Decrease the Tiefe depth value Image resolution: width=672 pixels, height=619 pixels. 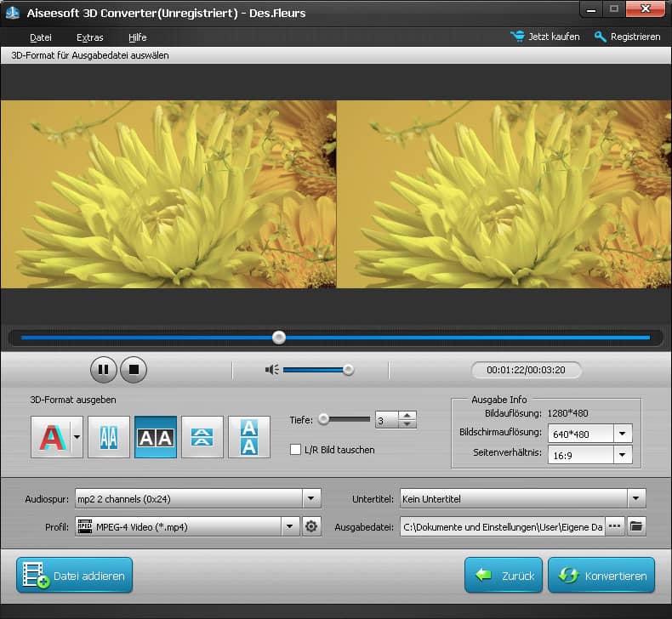[407, 424]
